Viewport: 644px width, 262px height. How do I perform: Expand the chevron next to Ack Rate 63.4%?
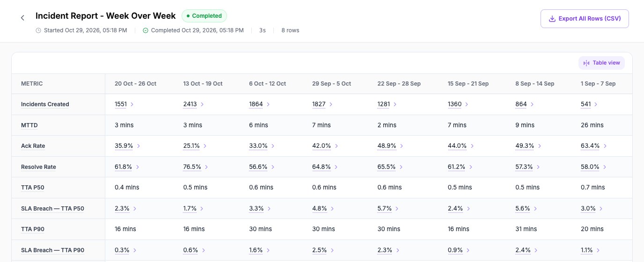(605, 146)
